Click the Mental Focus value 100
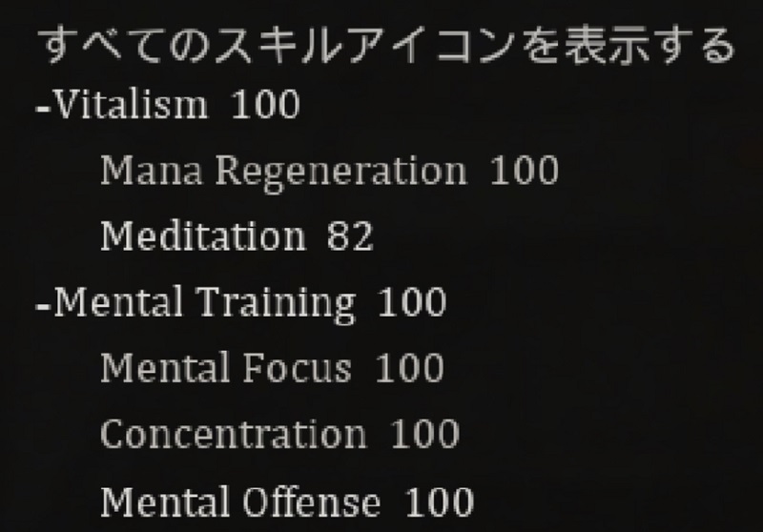This screenshot has width=763, height=532. coord(410,368)
